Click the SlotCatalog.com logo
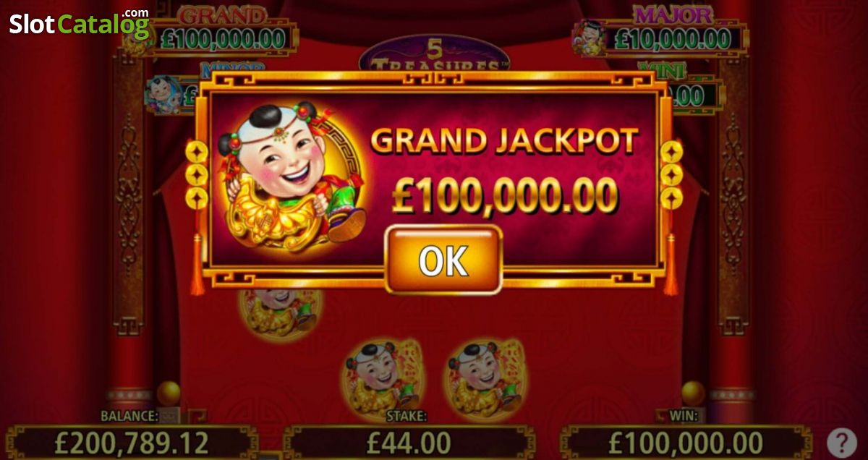 click(x=79, y=24)
